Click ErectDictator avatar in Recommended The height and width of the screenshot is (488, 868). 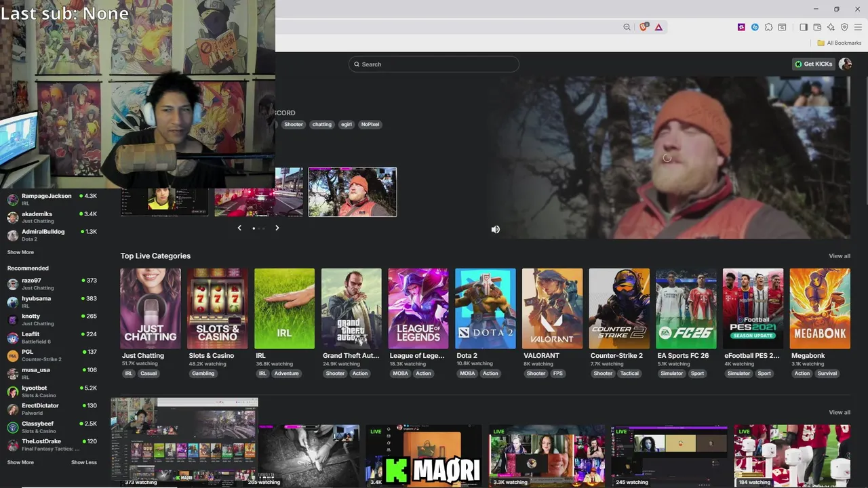[x=13, y=409]
